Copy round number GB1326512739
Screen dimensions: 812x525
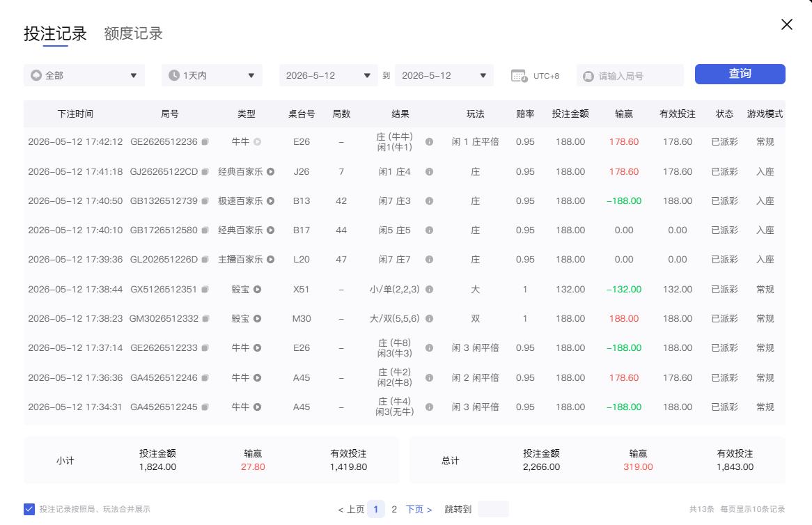[x=205, y=201]
